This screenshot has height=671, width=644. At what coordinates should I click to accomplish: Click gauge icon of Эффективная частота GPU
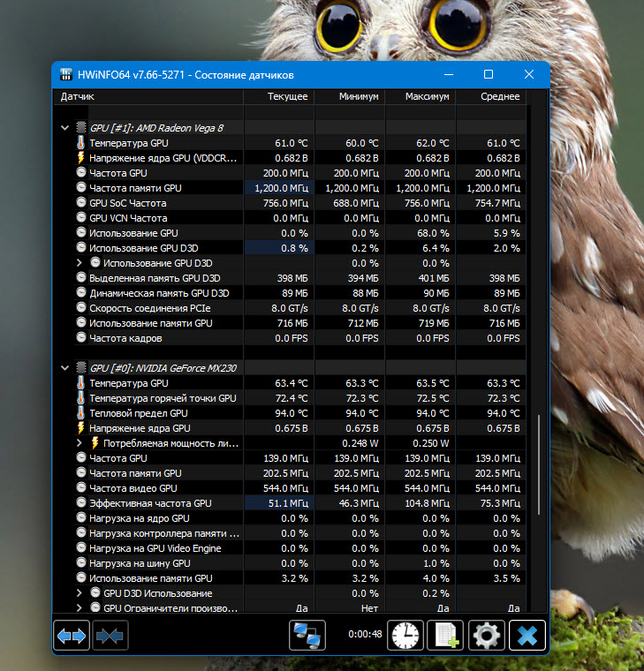point(81,502)
